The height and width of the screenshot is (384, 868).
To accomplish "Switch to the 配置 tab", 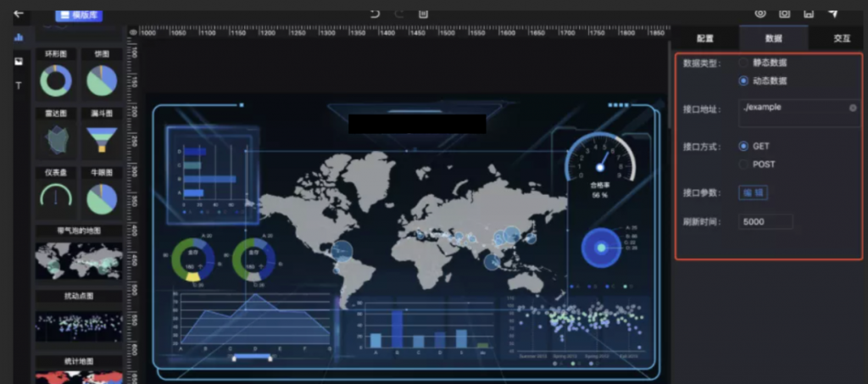I will click(704, 38).
